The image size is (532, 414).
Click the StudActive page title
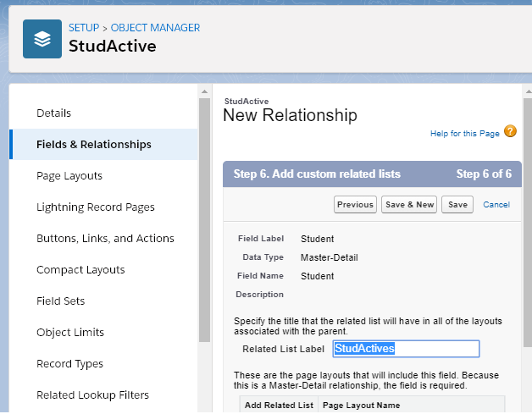[113, 46]
